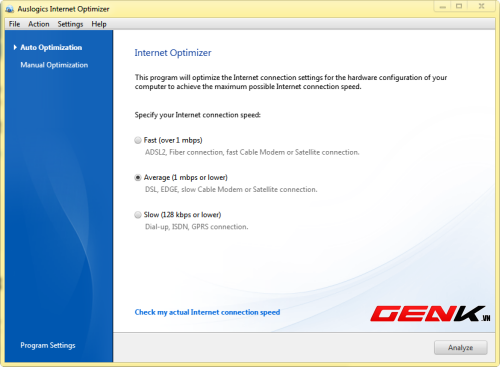Open Program Settings in the sidebar

click(48, 345)
